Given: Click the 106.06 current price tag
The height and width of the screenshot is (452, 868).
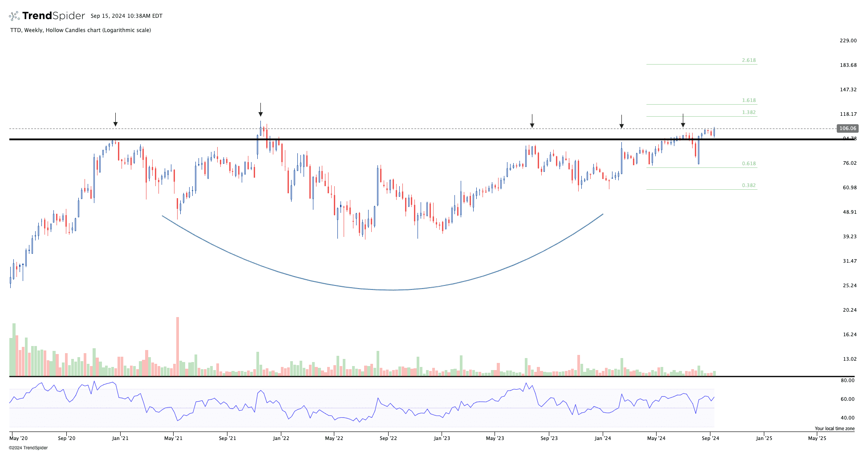Looking at the screenshot, I should pos(847,128).
